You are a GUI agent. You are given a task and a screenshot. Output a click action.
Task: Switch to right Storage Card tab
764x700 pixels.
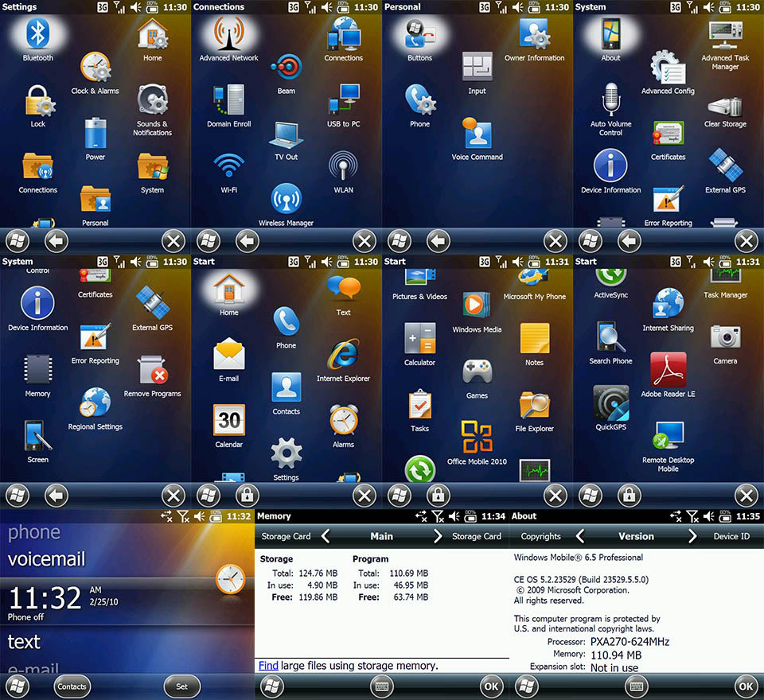click(477, 536)
